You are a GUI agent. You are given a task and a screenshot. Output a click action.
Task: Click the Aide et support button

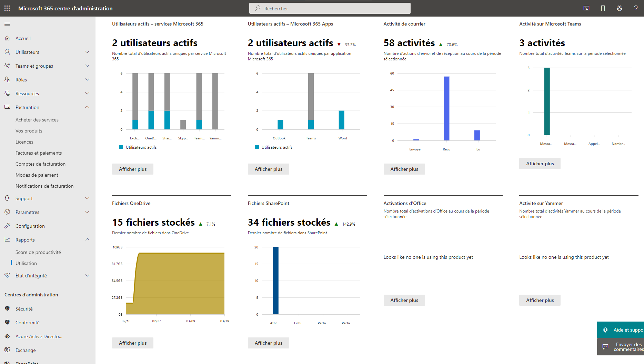[621, 330]
